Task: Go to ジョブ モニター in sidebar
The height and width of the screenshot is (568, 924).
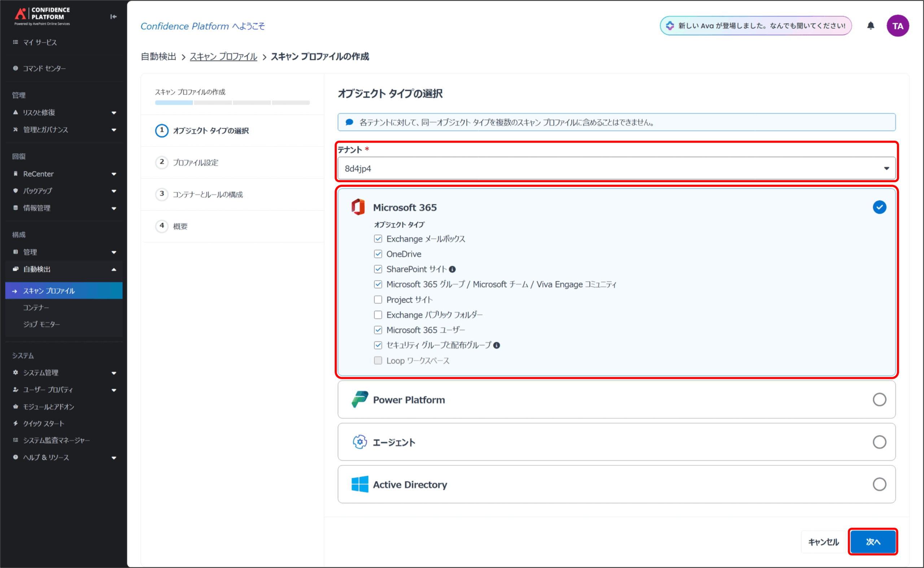Action: pos(42,324)
